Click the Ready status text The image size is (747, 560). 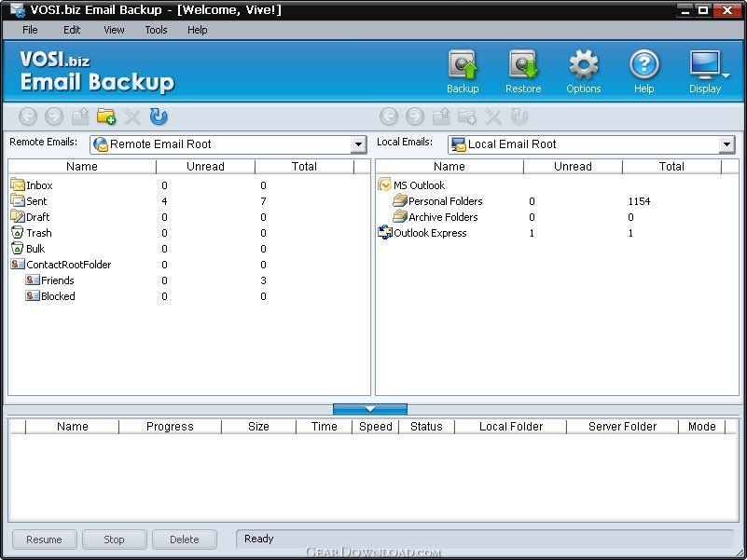258,539
